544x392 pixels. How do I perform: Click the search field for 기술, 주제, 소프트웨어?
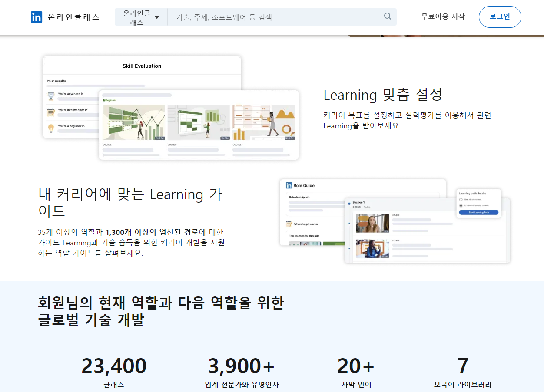click(x=273, y=17)
